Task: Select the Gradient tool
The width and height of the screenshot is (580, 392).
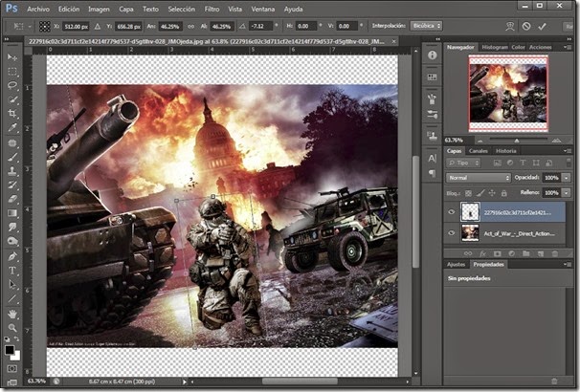Action: 12,213
